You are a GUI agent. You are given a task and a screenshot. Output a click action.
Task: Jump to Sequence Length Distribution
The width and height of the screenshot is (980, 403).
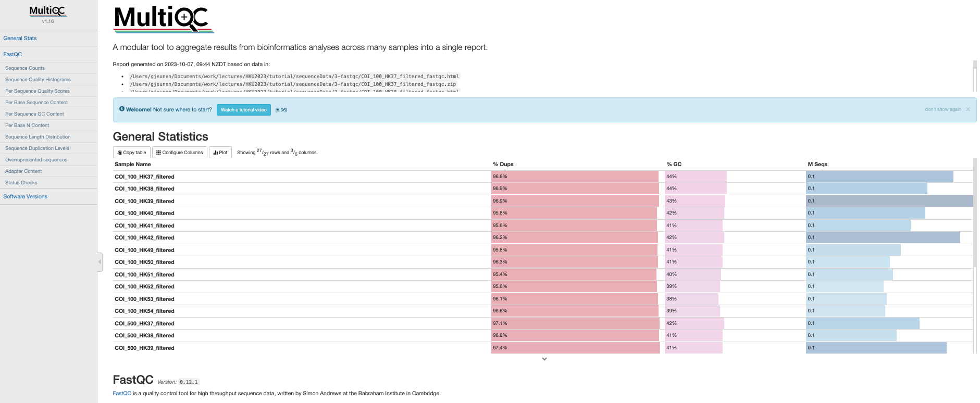[x=38, y=137]
